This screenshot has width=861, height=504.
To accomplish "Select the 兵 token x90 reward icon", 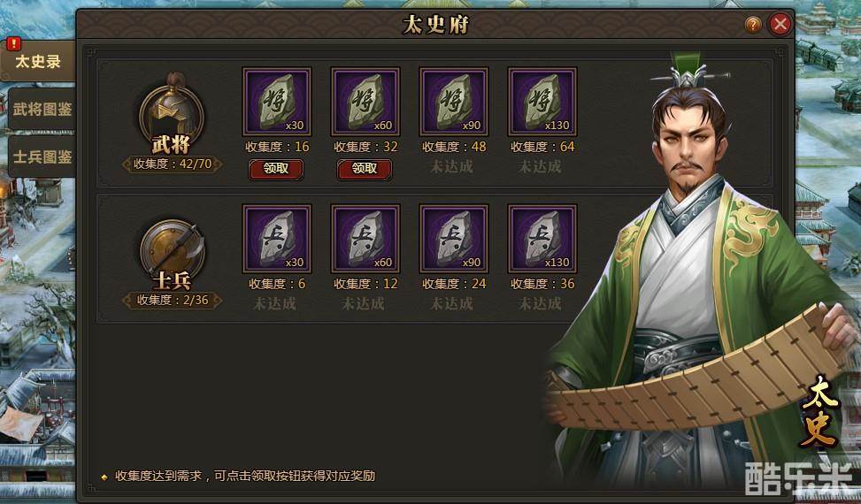I will [x=454, y=239].
